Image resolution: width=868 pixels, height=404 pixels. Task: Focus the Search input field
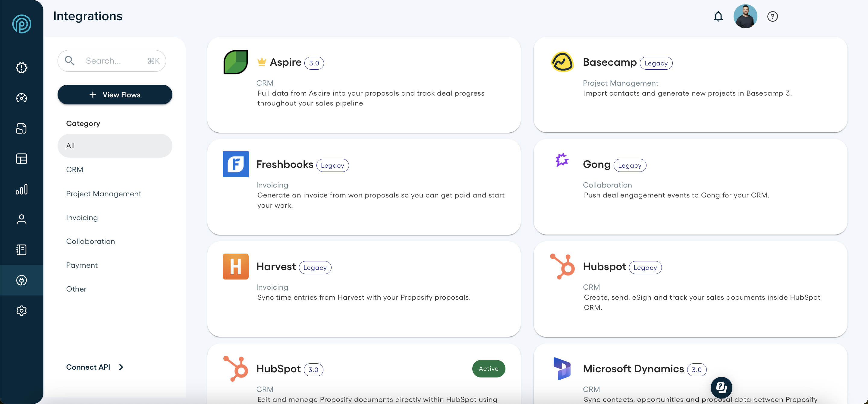pyautogui.click(x=112, y=61)
